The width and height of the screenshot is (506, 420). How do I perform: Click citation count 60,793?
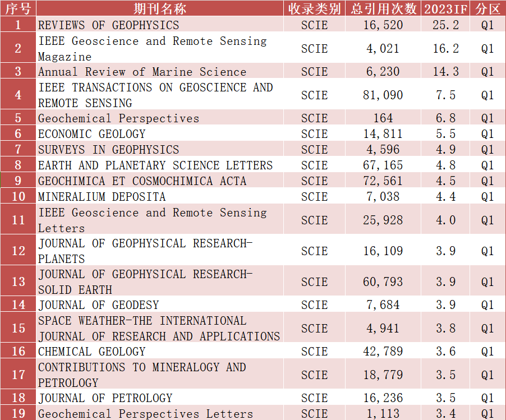click(x=383, y=281)
